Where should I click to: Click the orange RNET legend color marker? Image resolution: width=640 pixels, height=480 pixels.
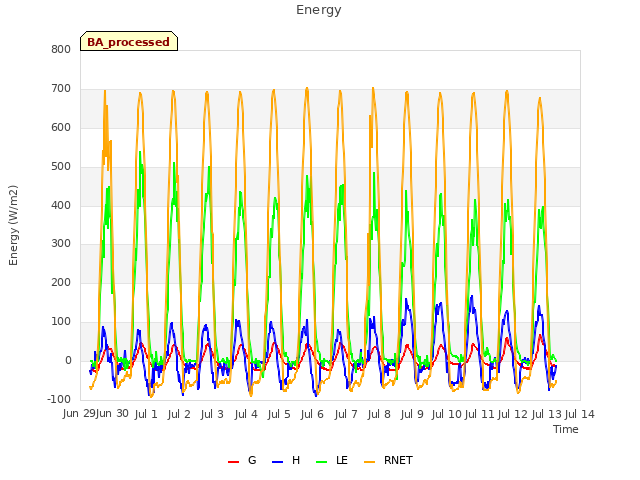tap(369, 462)
